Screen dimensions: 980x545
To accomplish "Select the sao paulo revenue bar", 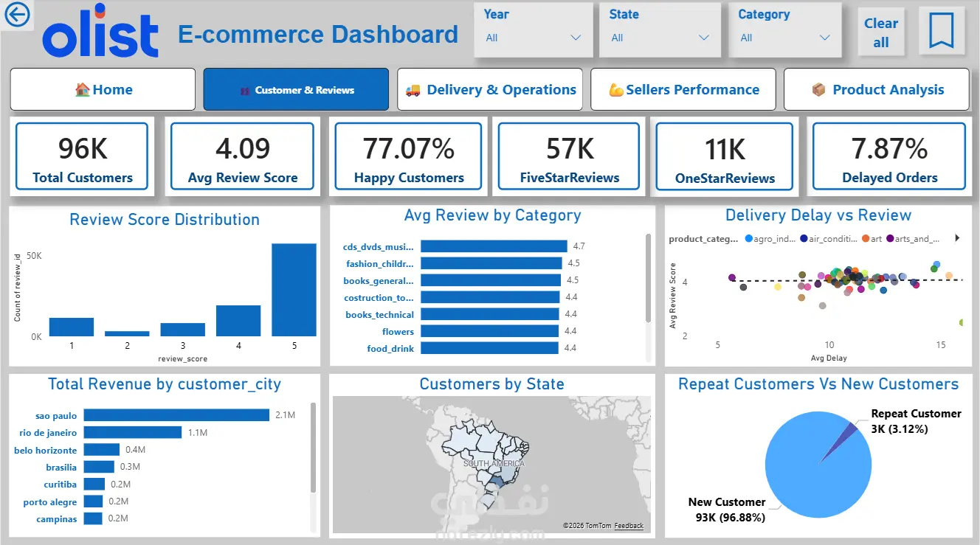I will pyautogui.click(x=176, y=415).
